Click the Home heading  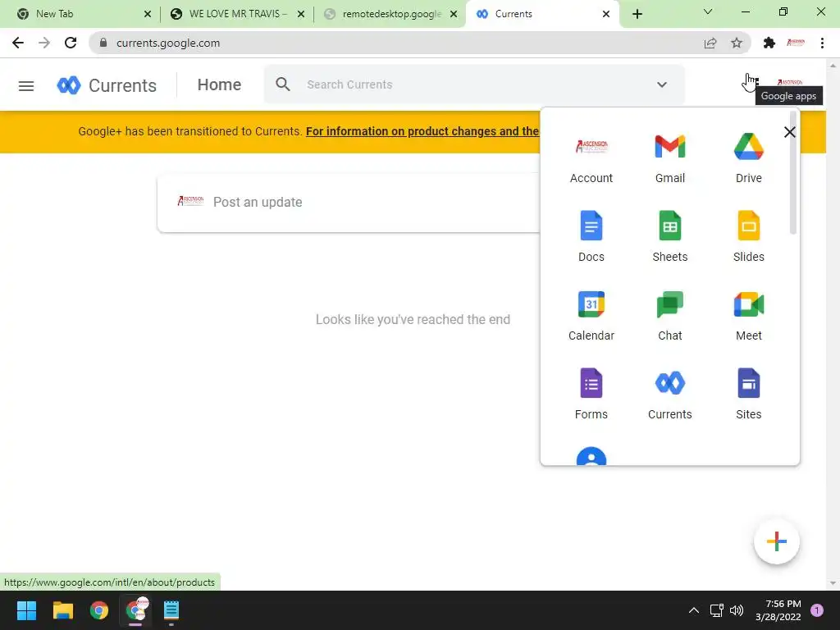point(219,84)
